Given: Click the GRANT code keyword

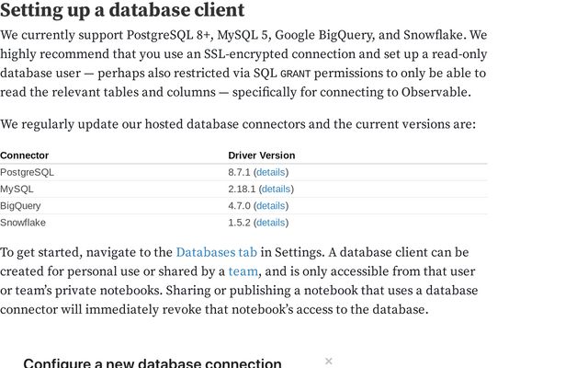Looking at the screenshot, I should (295, 74).
